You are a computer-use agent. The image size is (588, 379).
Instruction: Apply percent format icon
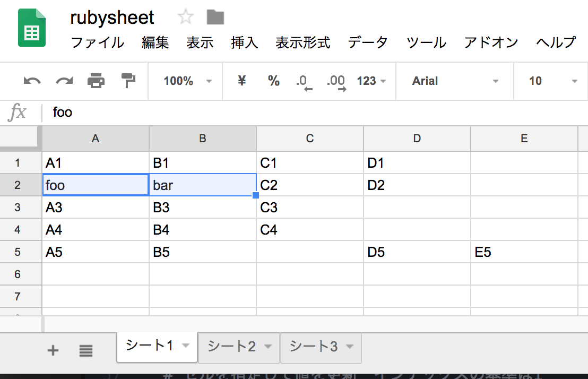pos(273,81)
